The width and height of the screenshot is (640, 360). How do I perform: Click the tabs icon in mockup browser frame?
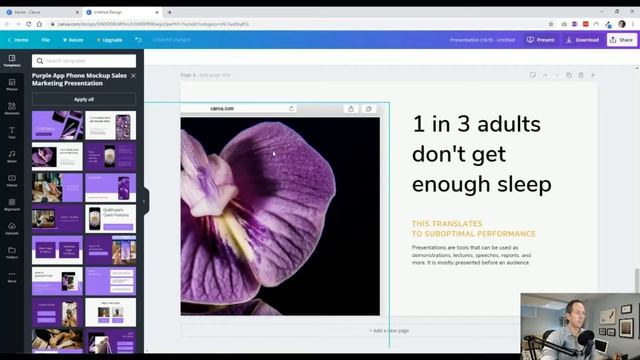pyautogui.click(x=369, y=109)
